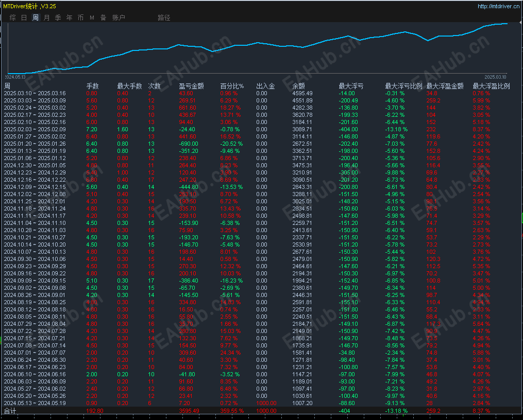
Task: Select the 2024.05.13 ~ 2024.05.19 week row
Action: tap(35, 403)
